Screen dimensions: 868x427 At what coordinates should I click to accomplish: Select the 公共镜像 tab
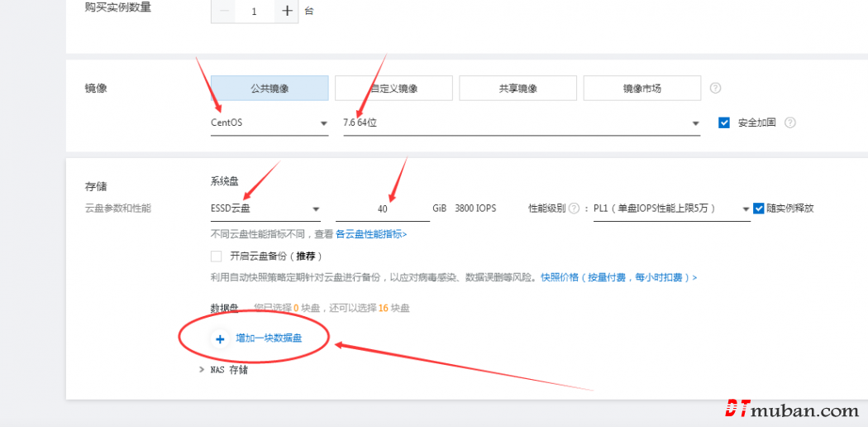pyautogui.click(x=269, y=88)
